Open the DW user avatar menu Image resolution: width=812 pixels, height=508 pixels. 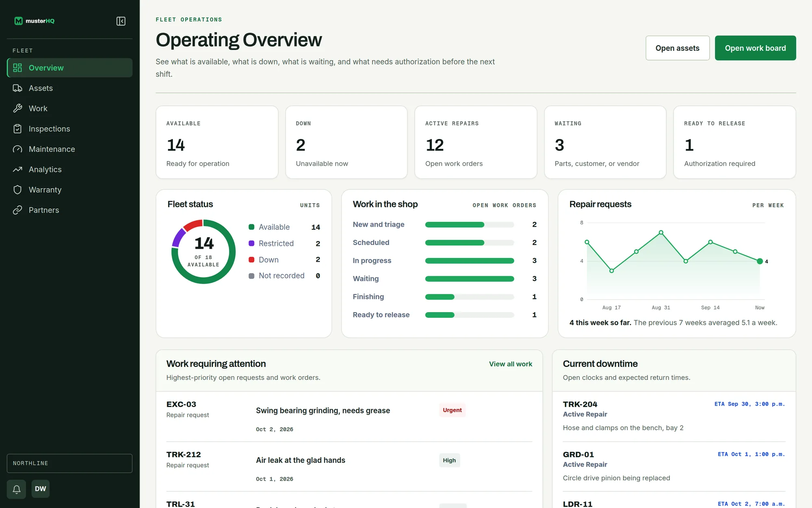pos(40,489)
